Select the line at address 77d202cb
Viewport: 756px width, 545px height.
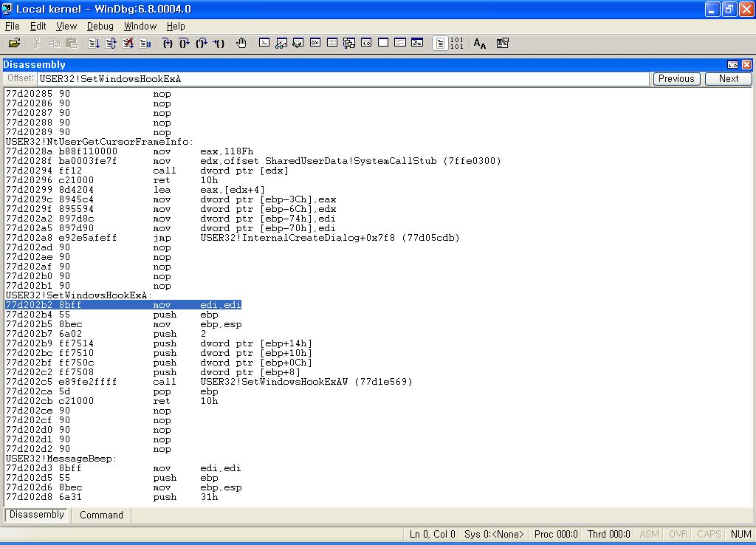pos(112,401)
